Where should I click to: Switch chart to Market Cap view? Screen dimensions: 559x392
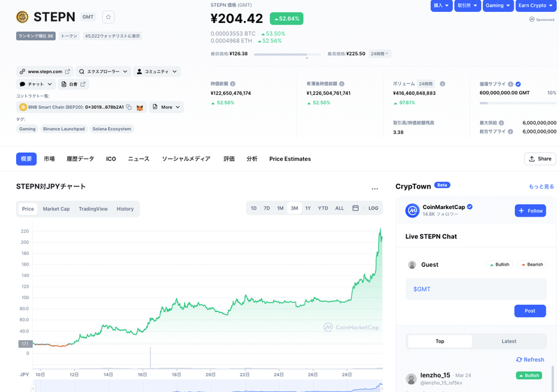pos(57,209)
